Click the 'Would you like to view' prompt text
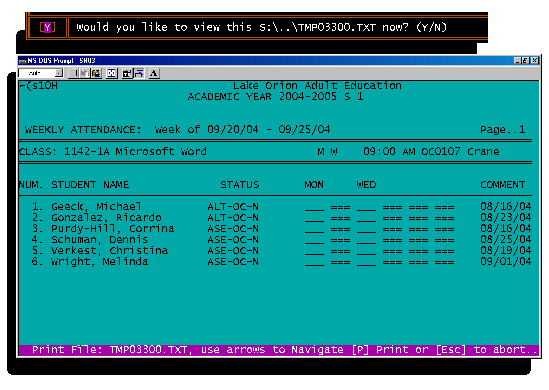The image size is (549, 390). (x=262, y=27)
